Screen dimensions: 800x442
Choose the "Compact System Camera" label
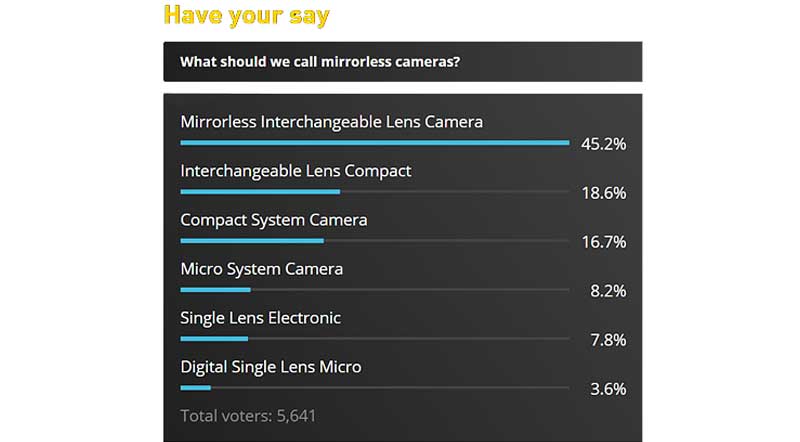coord(273,220)
